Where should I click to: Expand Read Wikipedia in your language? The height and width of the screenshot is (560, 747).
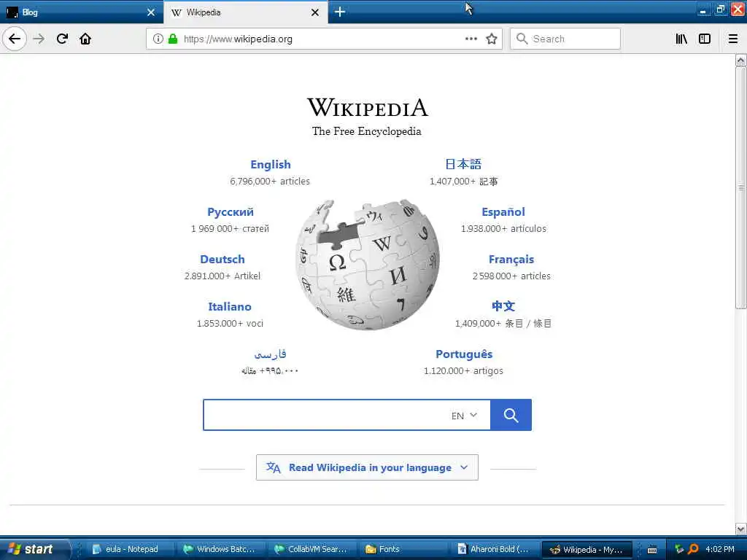[367, 467]
